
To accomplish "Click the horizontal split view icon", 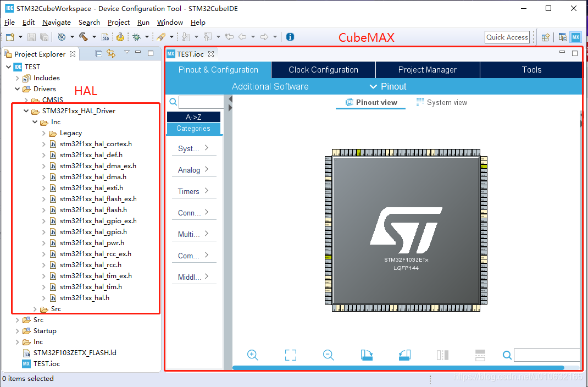I will (480, 355).
